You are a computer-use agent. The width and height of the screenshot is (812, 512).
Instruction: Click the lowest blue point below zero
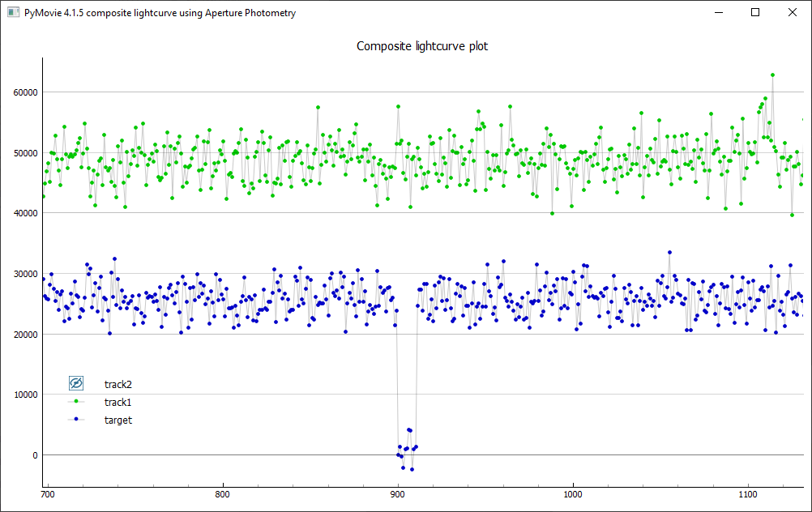tap(412, 469)
